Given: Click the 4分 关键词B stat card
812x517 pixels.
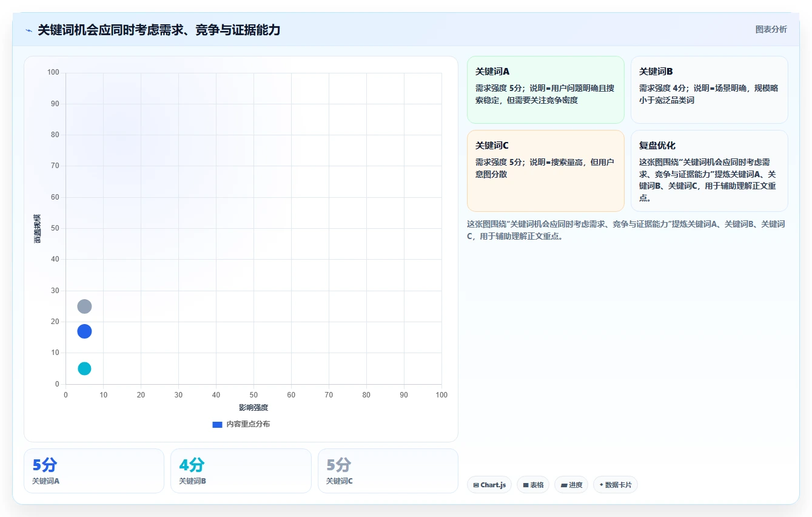Looking at the screenshot, I should coord(241,471).
